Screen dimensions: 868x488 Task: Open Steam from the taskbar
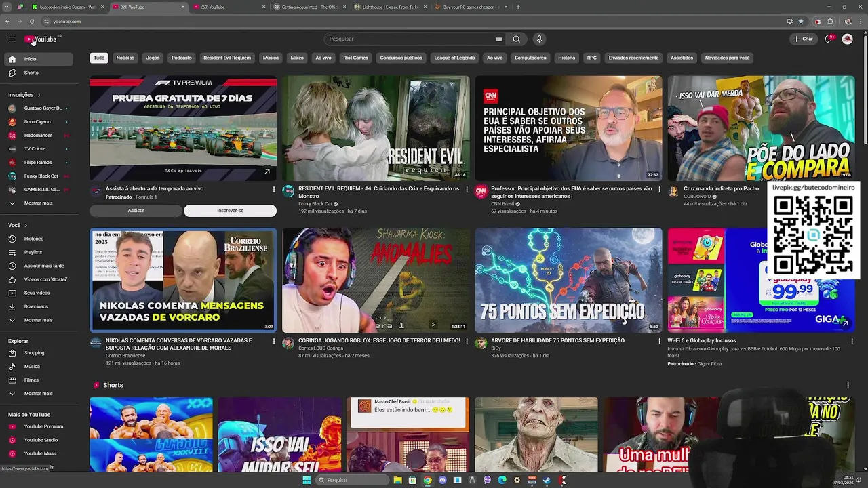pos(547,481)
